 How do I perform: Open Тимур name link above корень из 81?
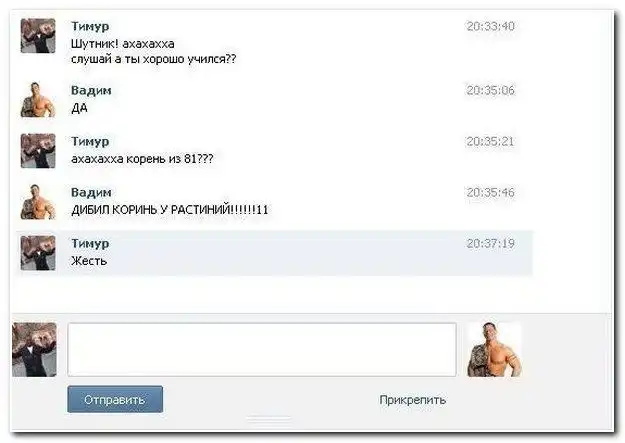tap(90, 142)
